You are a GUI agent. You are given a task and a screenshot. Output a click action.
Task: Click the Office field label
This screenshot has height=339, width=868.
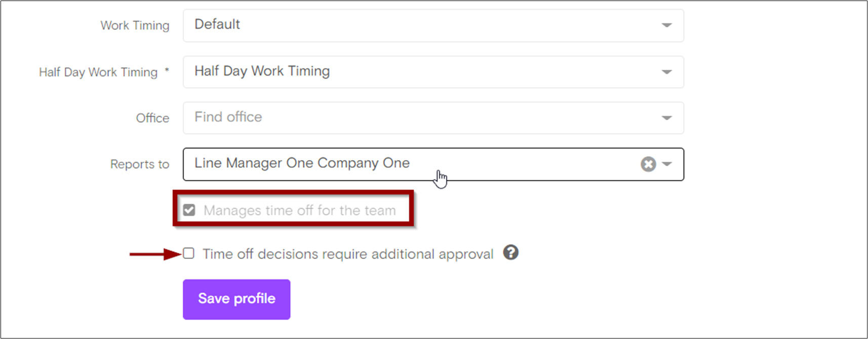(152, 118)
